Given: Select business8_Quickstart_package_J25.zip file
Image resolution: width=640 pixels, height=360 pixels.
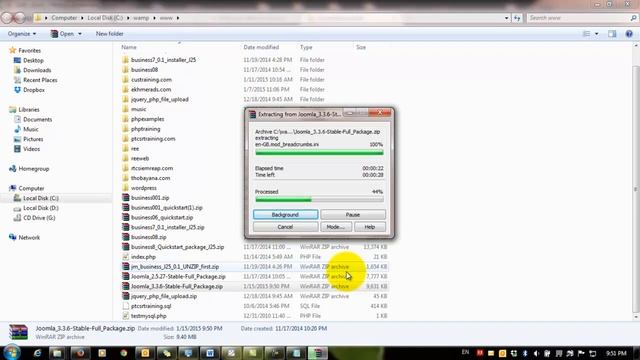Looking at the screenshot, I should [177, 247].
